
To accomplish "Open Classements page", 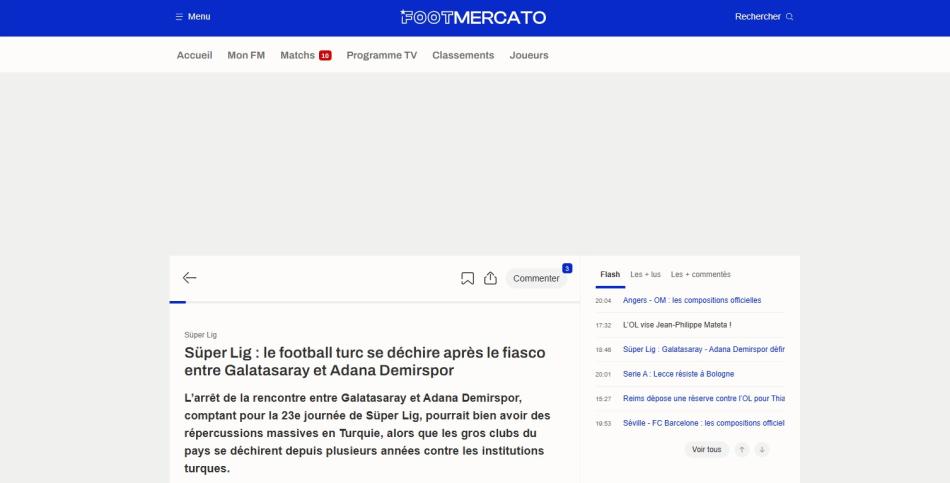I will 463,55.
